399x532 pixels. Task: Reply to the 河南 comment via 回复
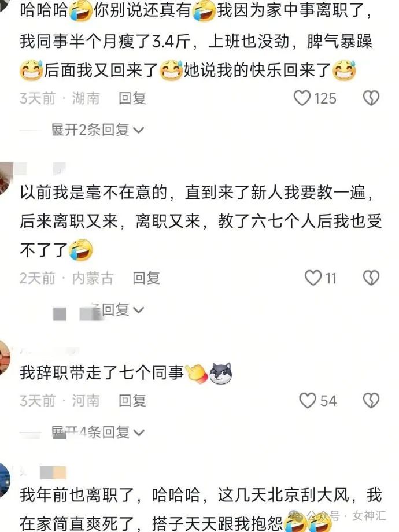pyautogui.click(x=132, y=401)
